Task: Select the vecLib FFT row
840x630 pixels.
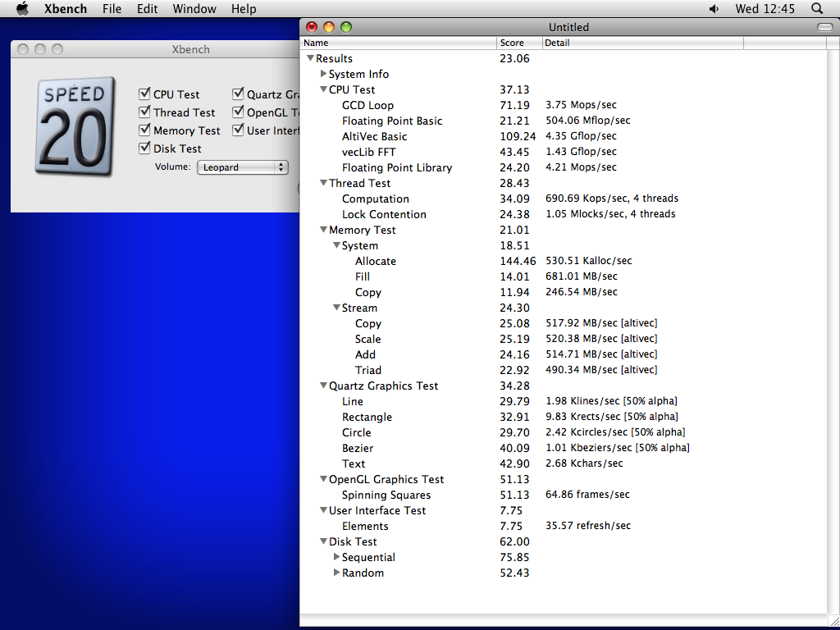Action: click(563, 152)
